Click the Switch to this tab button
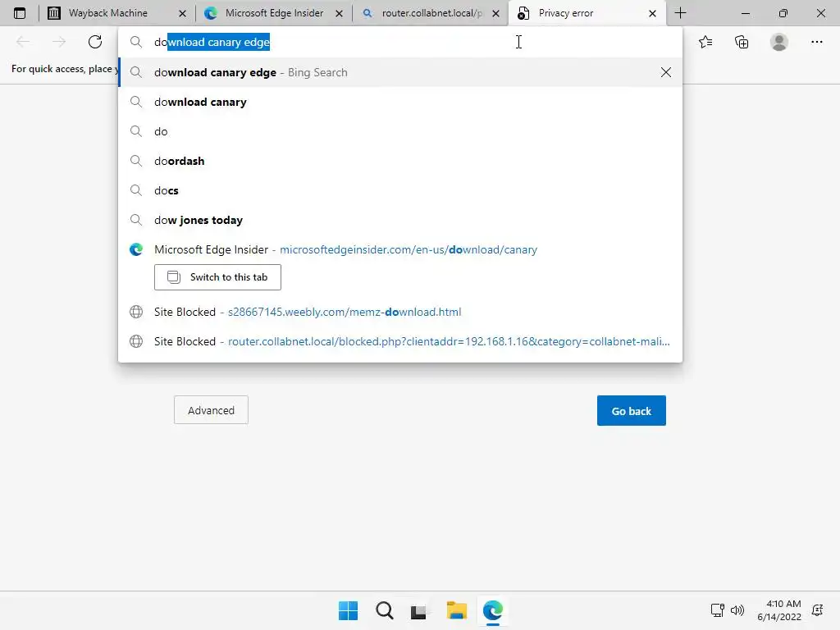Image resolution: width=840 pixels, height=630 pixels. (x=217, y=277)
